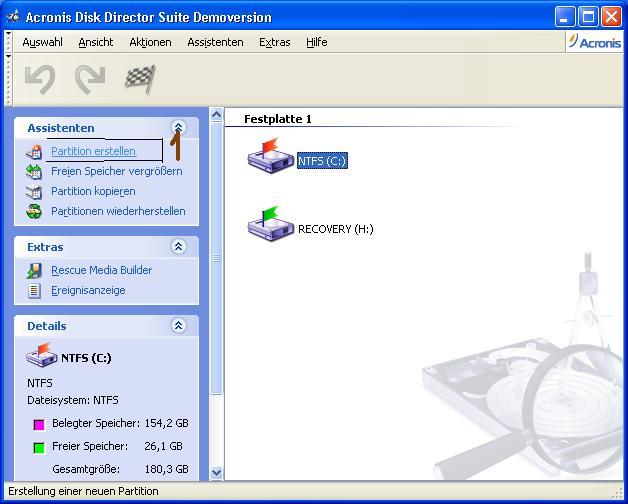Select the RECOVERY (H:) partition label
Image resolution: width=628 pixels, height=504 pixels.
click(x=336, y=229)
